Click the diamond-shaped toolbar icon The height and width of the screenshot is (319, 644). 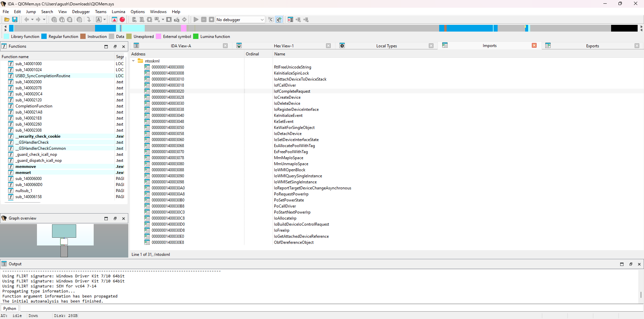[x=184, y=20]
